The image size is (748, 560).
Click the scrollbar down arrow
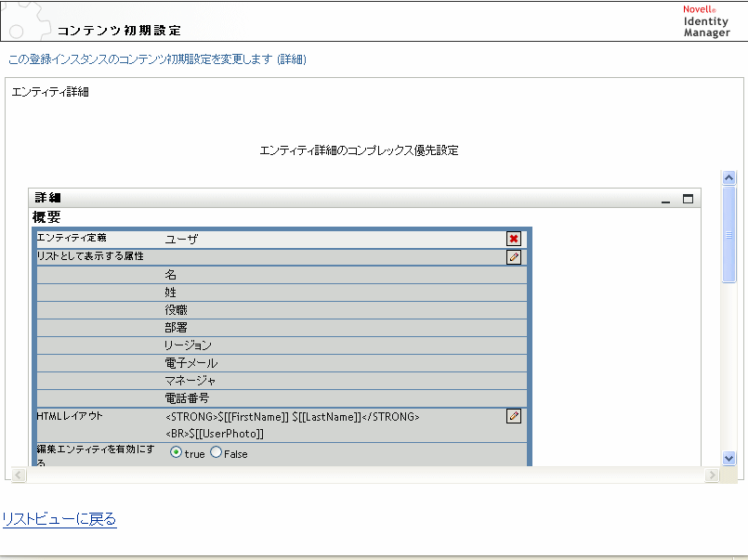click(729, 457)
